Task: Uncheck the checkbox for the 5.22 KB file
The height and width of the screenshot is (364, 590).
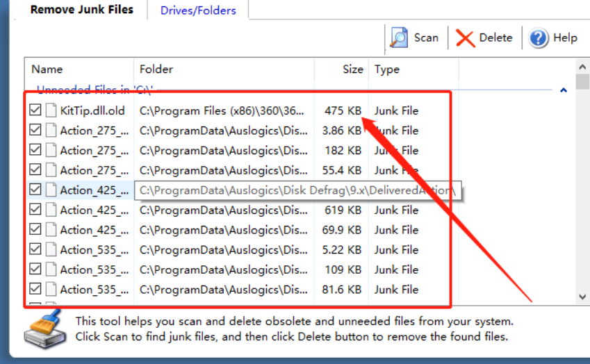Action: click(x=35, y=249)
